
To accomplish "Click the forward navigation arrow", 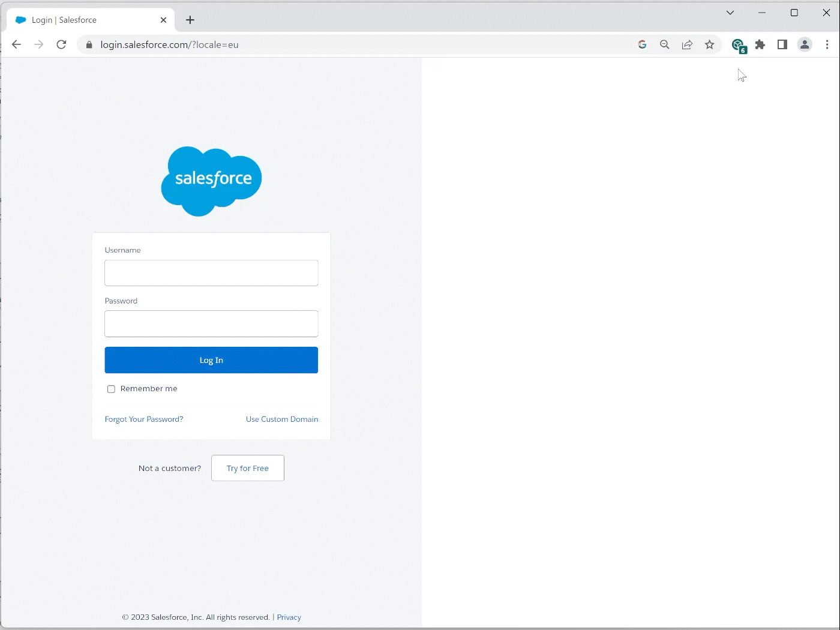I will [x=39, y=44].
